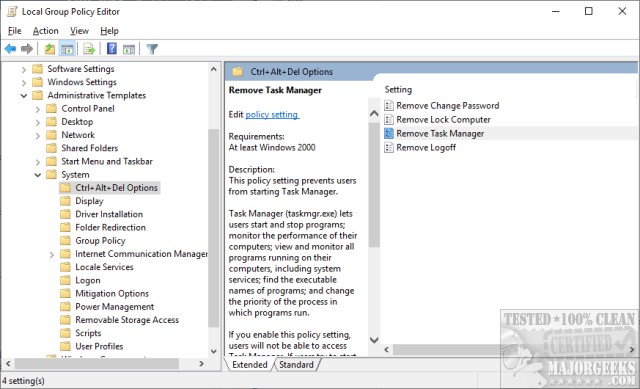This screenshot has width=640, height=389.
Task: Toggle the Show/Hide Console Tree icon
Action: [67, 49]
